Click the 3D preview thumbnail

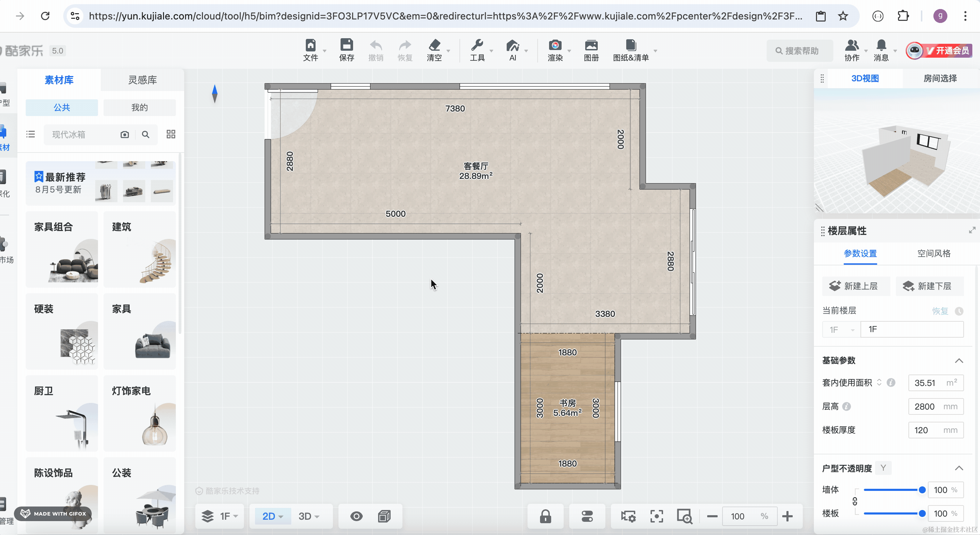pyautogui.click(x=897, y=150)
